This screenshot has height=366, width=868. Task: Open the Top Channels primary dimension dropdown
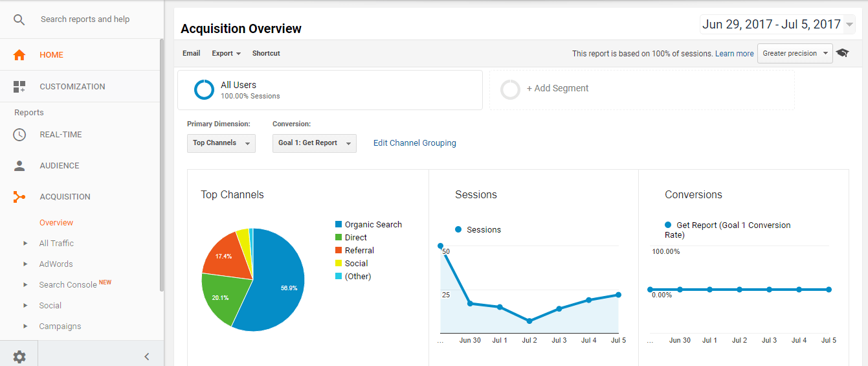(x=221, y=143)
